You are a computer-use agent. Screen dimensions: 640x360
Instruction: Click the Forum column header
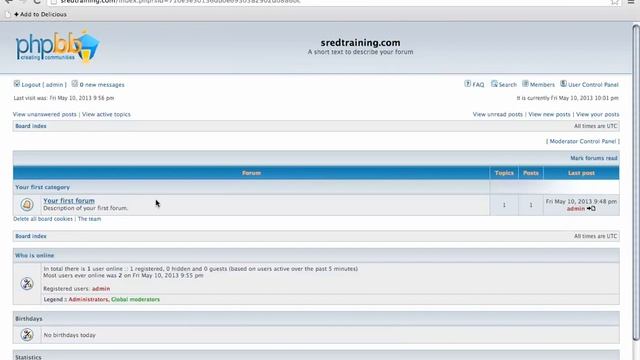pos(251,173)
